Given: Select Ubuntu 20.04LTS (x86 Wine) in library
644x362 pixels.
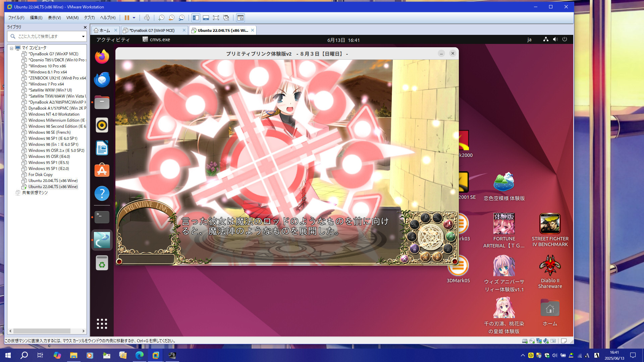Looking at the screenshot, I should (53, 181).
